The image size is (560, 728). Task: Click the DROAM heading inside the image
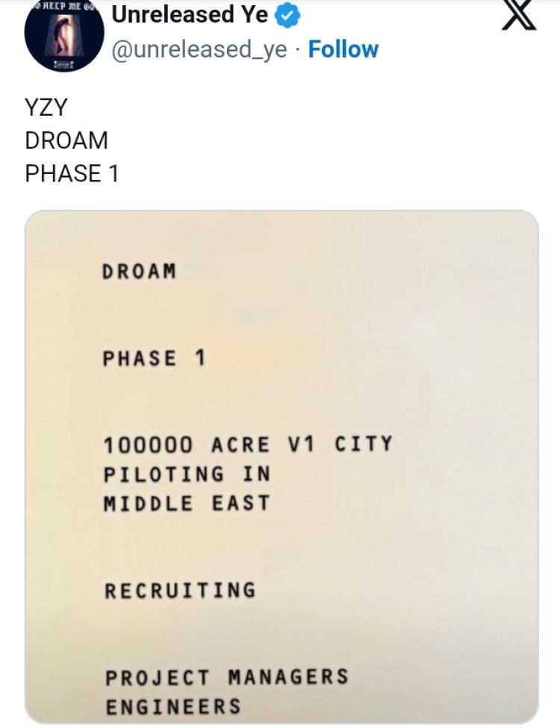140,272
